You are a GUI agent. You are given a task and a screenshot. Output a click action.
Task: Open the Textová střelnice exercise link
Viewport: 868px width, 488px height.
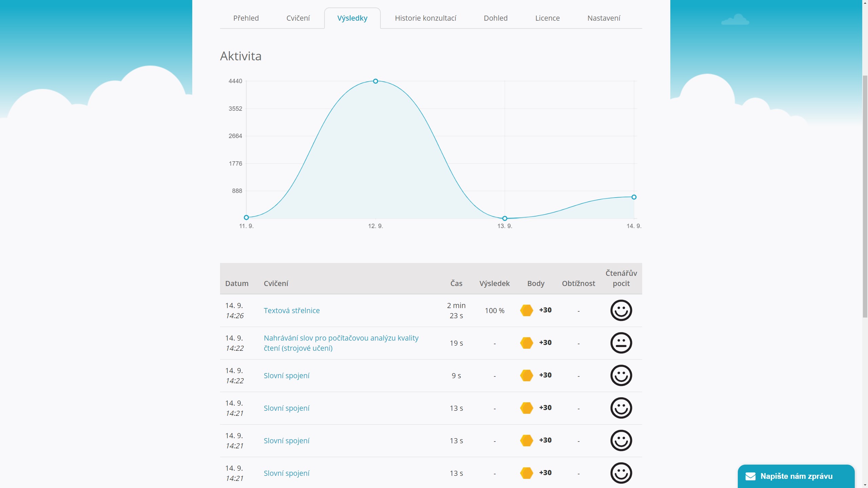pyautogui.click(x=292, y=310)
